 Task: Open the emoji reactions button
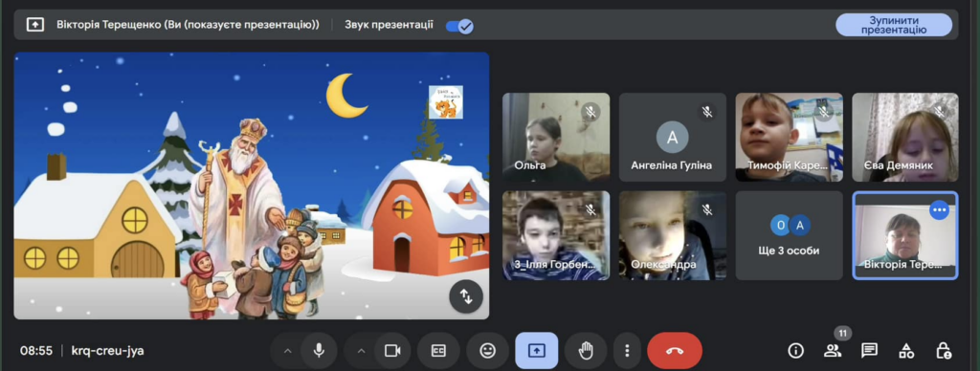(487, 351)
